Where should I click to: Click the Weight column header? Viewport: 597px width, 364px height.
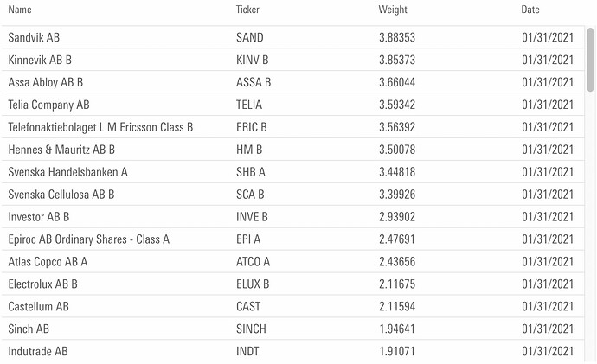393,10
